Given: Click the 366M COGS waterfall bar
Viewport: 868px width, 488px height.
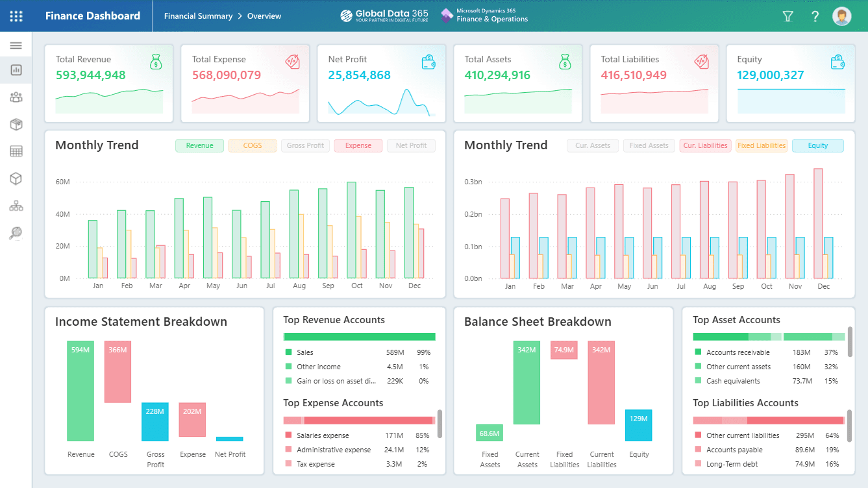Looking at the screenshot, I should coord(118,372).
